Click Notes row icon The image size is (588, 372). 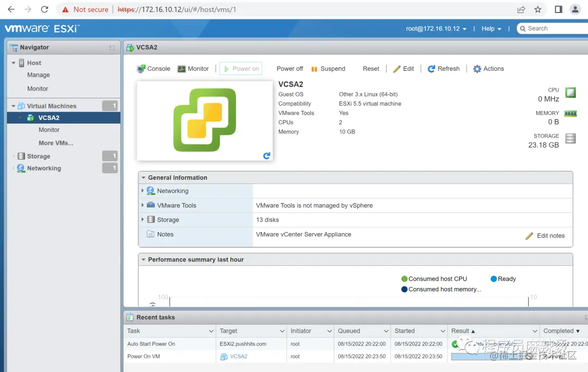pyautogui.click(x=150, y=234)
